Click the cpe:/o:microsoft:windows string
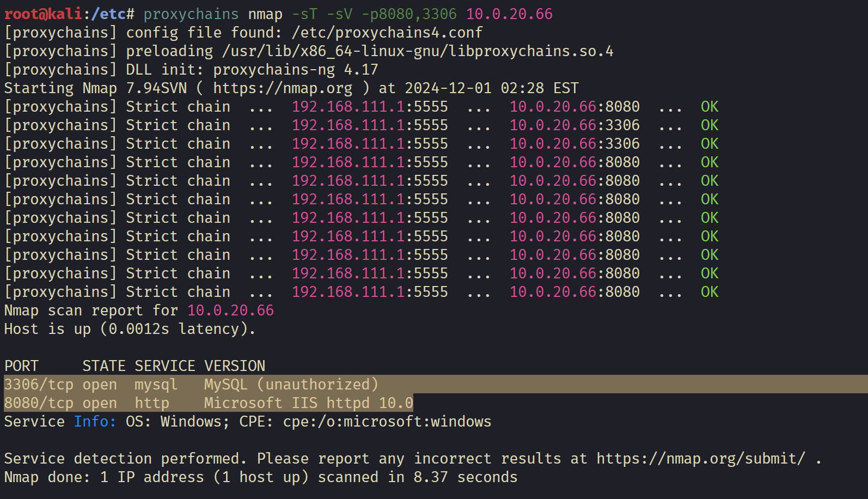Viewport: 868px width, 499px height. pos(387,422)
